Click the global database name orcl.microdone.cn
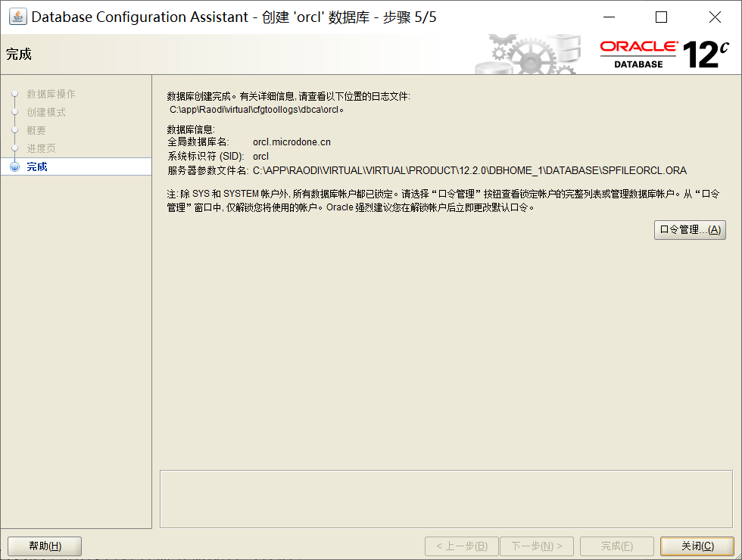This screenshot has height=560, width=742. tap(291, 142)
